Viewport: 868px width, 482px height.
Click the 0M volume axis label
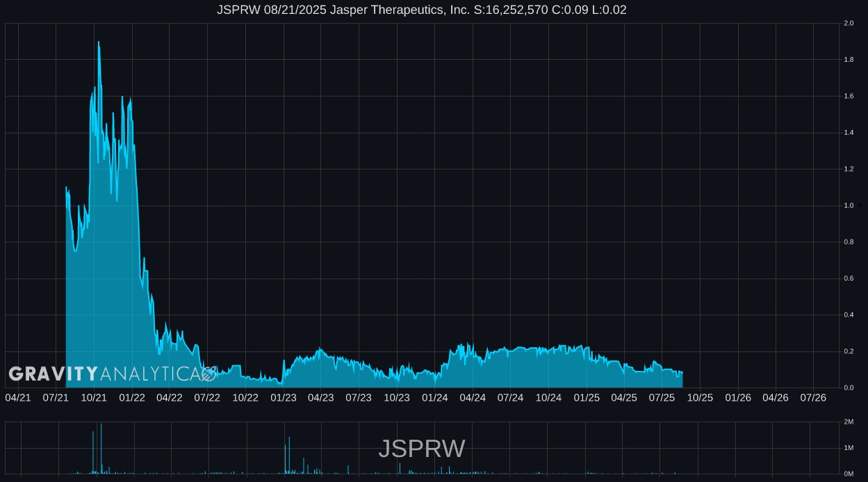(x=849, y=474)
